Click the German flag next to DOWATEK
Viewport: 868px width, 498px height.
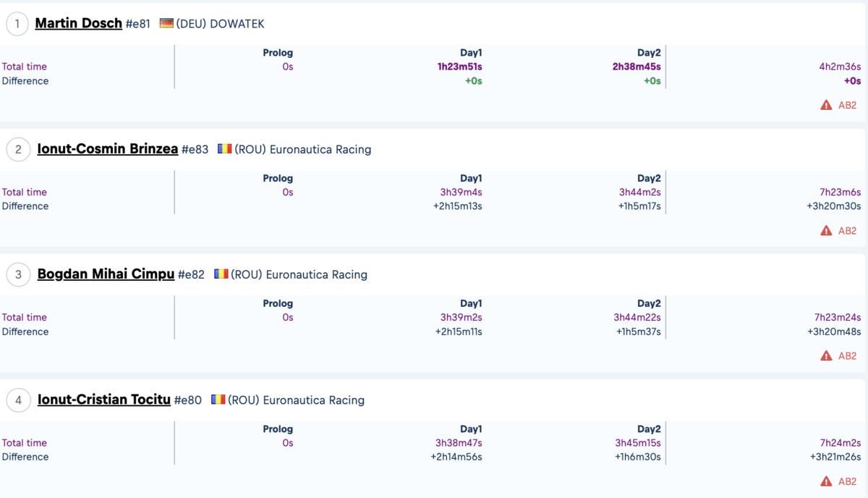pos(166,23)
